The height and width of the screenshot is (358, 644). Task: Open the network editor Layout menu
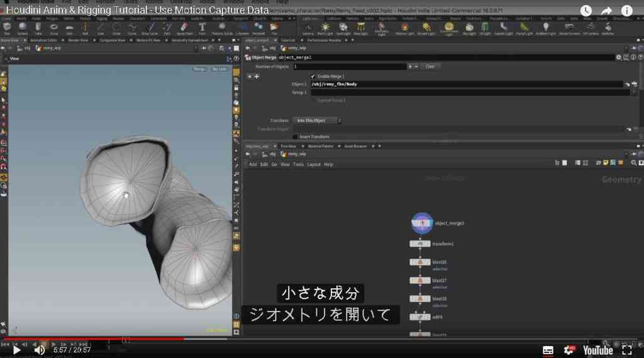point(314,165)
